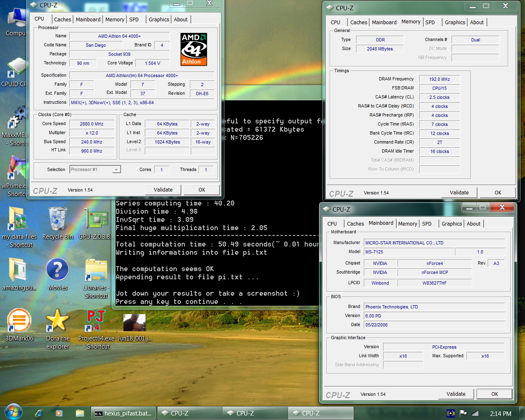The width and height of the screenshot is (525, 420).
Task: Open Caches tab in Mainboard window
Action: click(356, 224)
